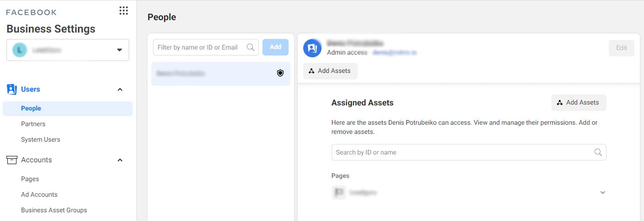Click the blue user profile avatar
Image resolution: width=644 pixels, height=221 pixels.
coord(312,48)
